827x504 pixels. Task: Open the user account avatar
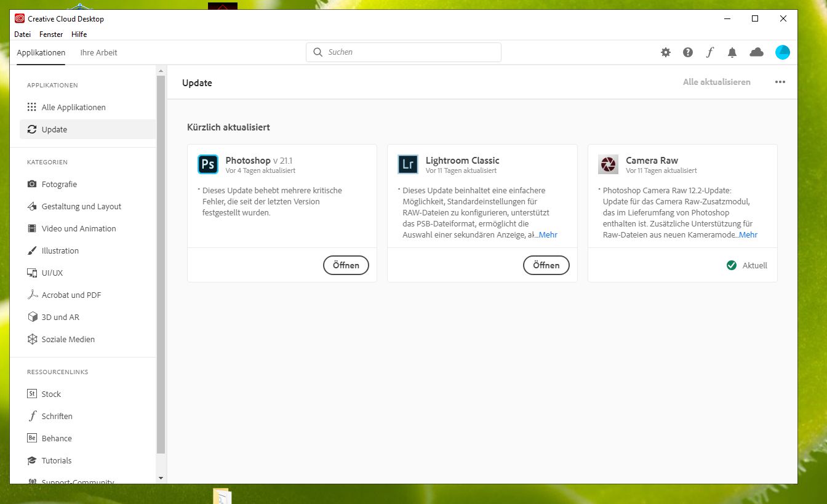(x=783, y=52)
